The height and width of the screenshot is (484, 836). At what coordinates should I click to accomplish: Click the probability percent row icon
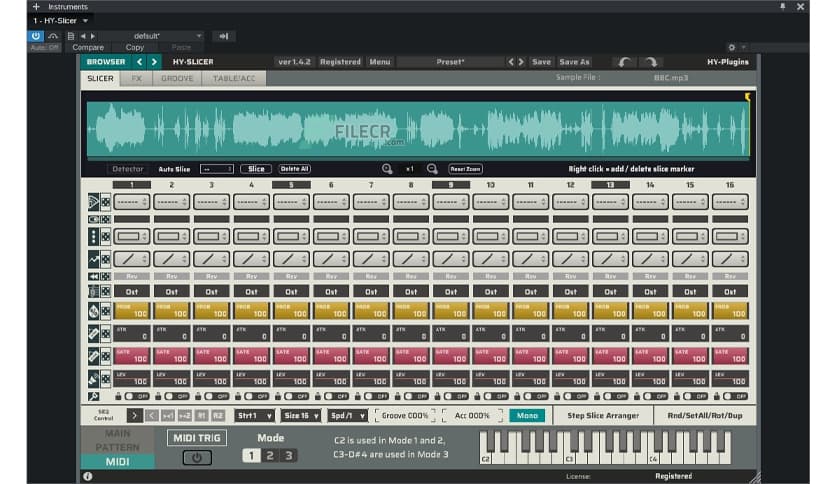(x=94, y=311)
